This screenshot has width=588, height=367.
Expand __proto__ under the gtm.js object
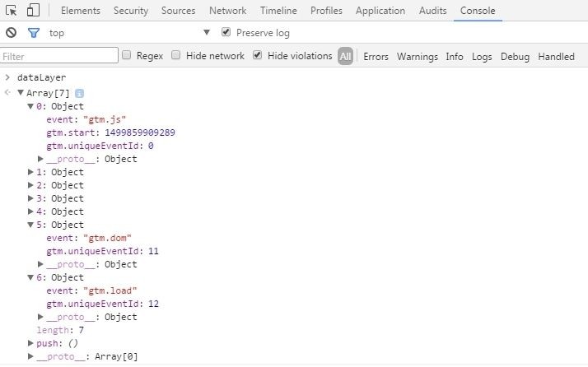[40, 159]
